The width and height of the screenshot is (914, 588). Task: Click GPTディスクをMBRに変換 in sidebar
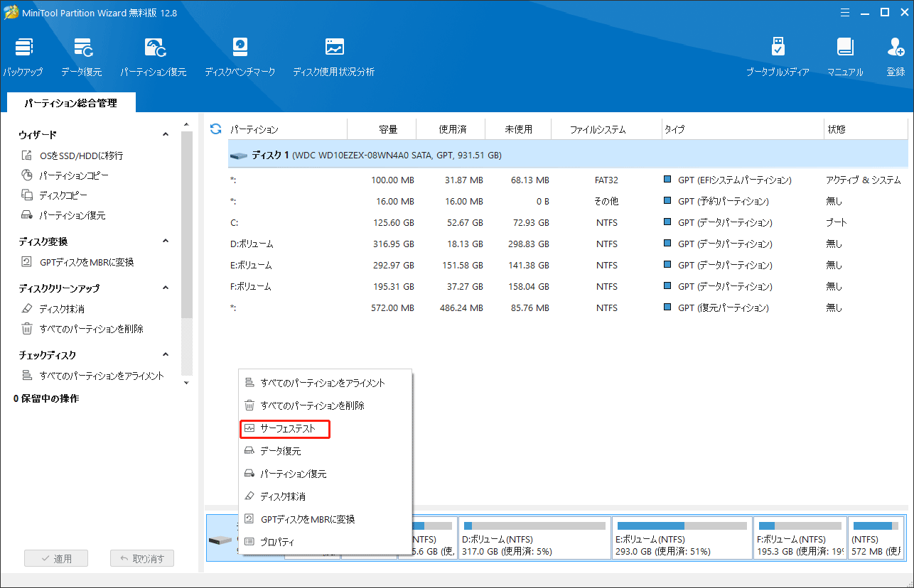point(77,262)
